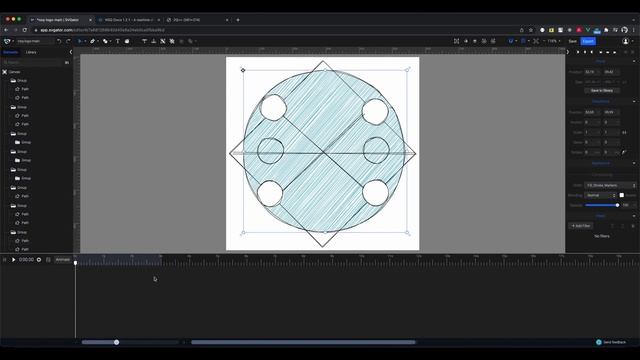Click the filter icon beside elements search
640x360 pixels.
[67, 62]
